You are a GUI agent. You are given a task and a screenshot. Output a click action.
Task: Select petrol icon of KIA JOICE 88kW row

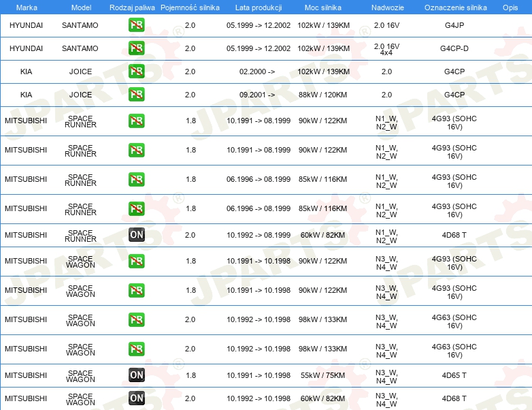(136, 94)
